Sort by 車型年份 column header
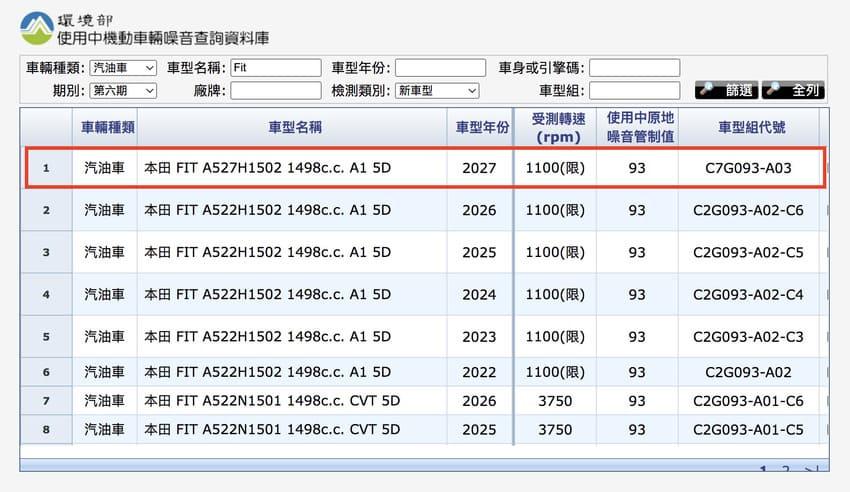Screen dimensions: 850x492 482,127
